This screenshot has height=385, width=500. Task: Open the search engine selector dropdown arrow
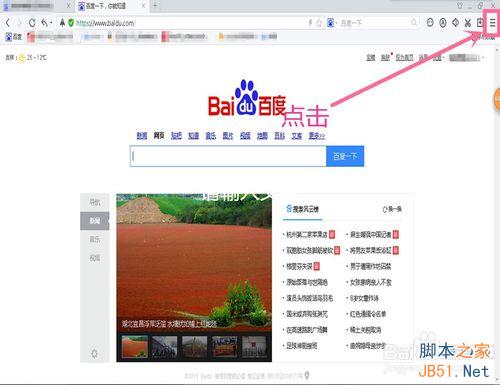coord(337,23)
